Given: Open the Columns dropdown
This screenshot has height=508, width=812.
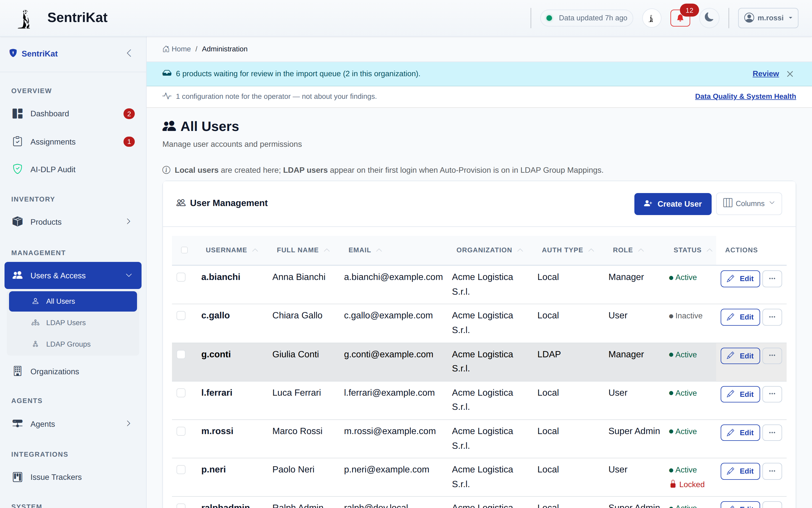Looking at the screenshot, I should coord(749,203).
